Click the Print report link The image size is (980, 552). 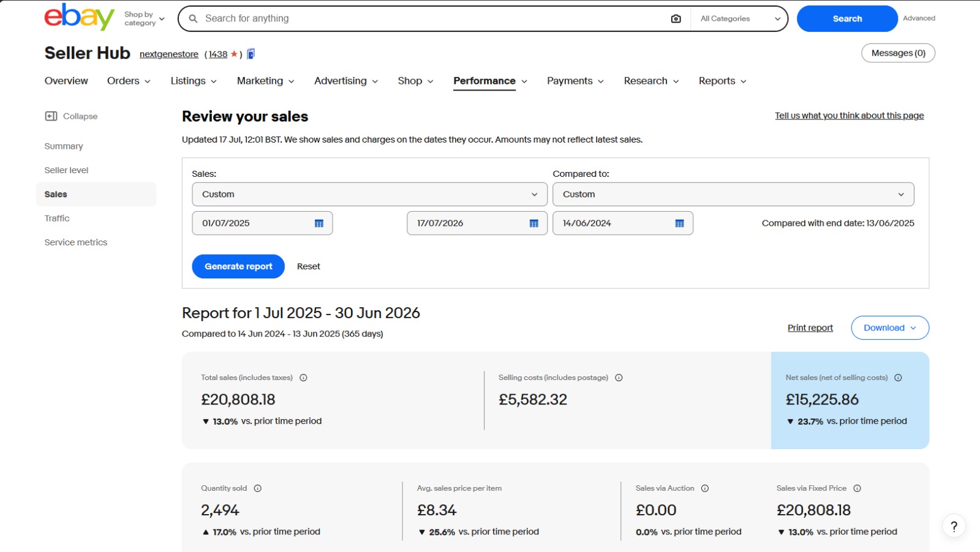click(x=810, y=328)
